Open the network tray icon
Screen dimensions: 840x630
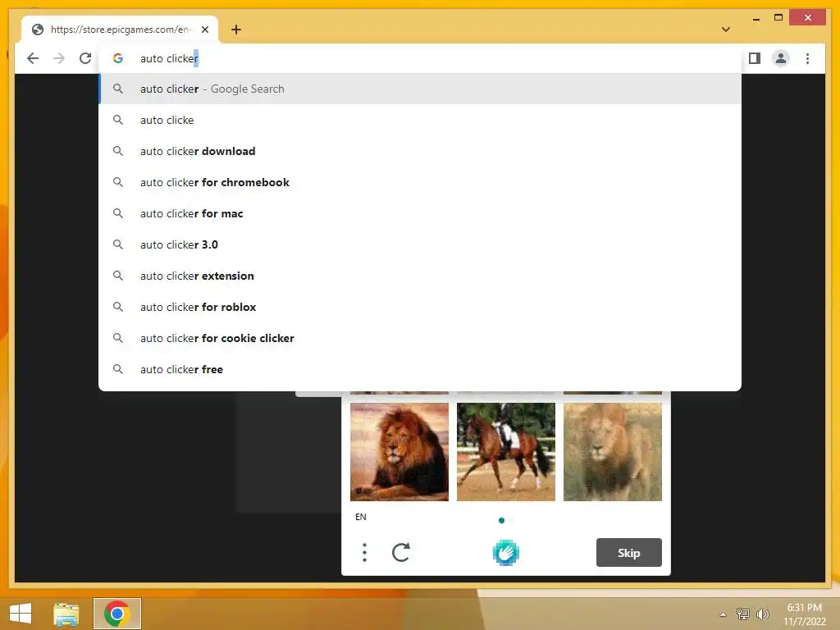point(742,614)
